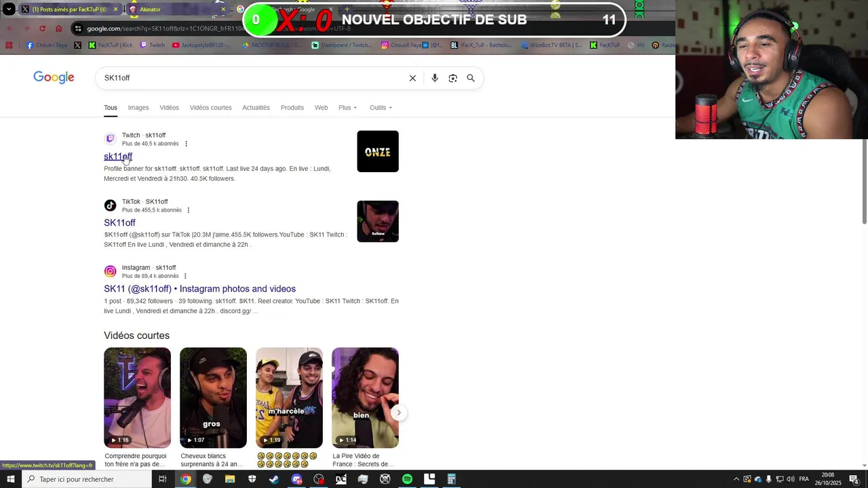Click the taskbar 'Taper ici pour rechercher' box
868x488 pixels.
pyautogui.click(x=87, y=479)
